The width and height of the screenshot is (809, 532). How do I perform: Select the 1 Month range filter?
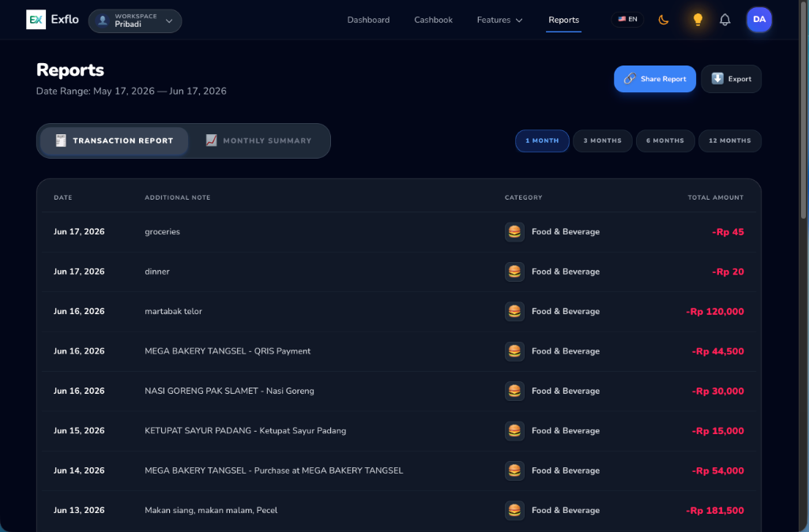(542, 140)
